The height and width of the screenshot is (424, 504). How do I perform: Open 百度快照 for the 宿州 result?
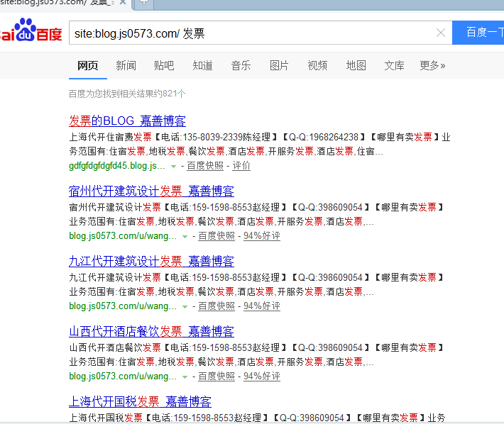(x=217, y=236)
